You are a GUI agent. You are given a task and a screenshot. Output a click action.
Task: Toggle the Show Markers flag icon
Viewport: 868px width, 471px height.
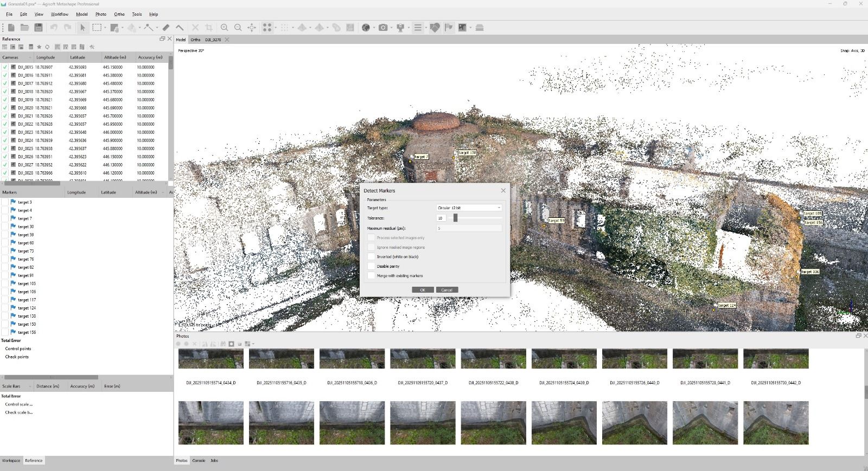pyautogui.click(x=448, y=28)
